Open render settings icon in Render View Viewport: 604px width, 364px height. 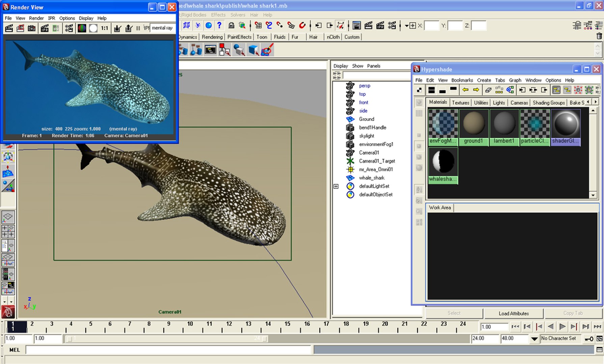[x=69, y=28]
